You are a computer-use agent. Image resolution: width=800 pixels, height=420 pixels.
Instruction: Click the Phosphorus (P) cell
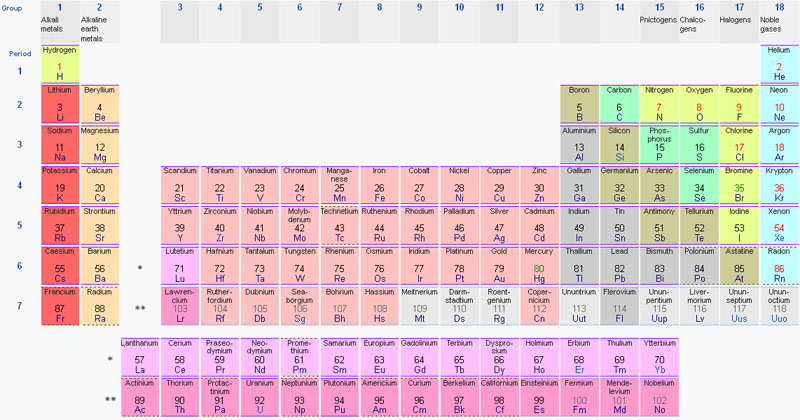coord(659,144)
